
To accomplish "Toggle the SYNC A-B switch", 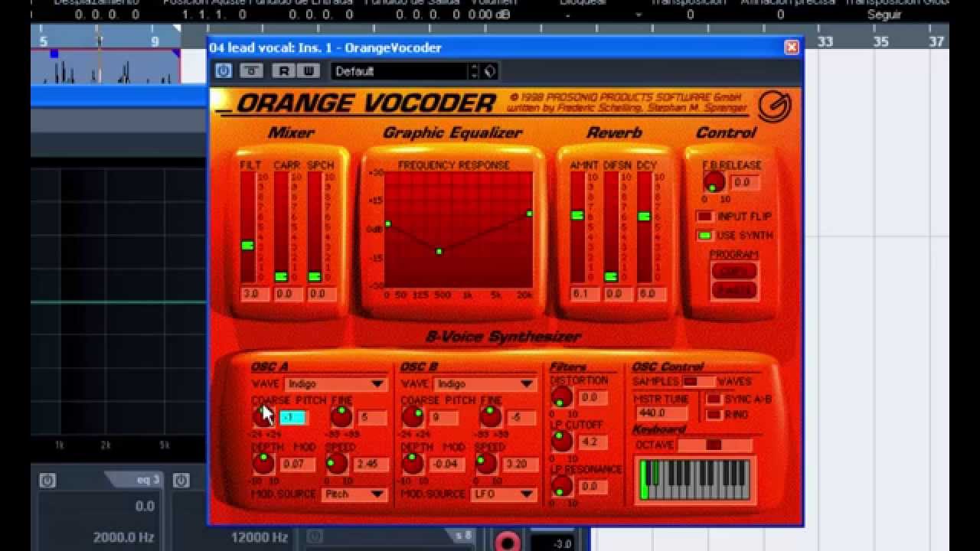I will [714, 399].
